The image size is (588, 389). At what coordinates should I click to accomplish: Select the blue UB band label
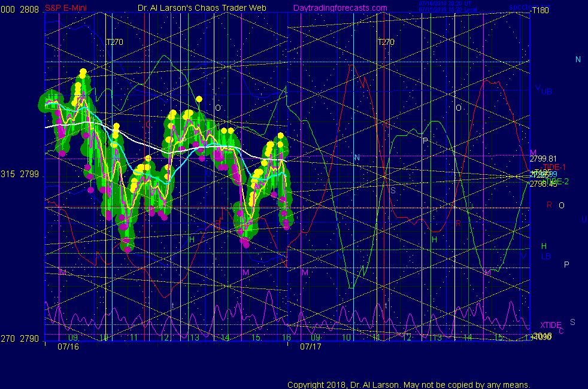click(546, 92)
